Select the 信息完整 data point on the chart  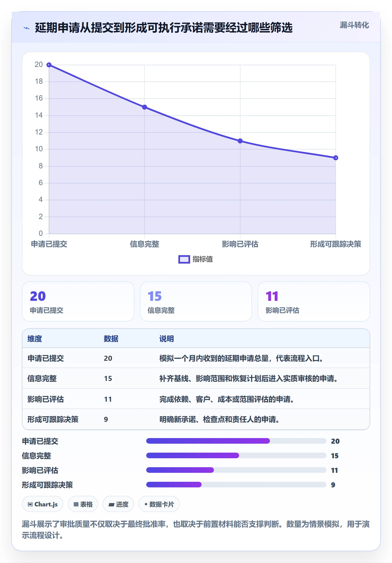(x=144, y=107)
